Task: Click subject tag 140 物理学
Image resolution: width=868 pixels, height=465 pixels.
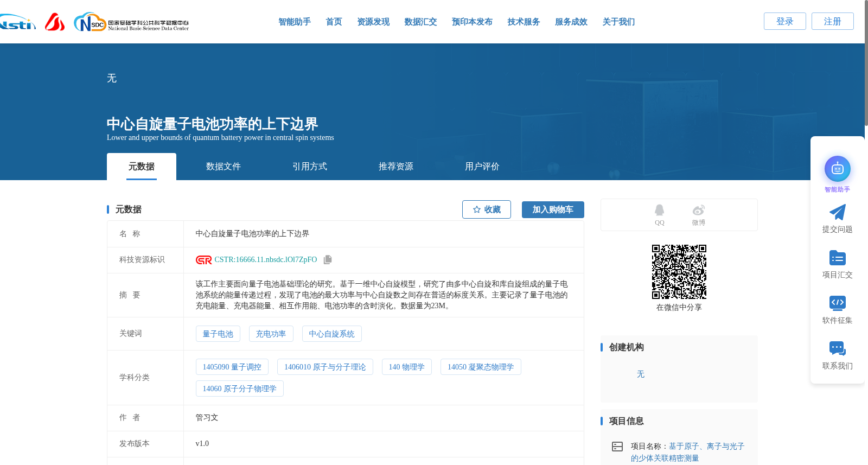Action: click(x=407, y=367)
